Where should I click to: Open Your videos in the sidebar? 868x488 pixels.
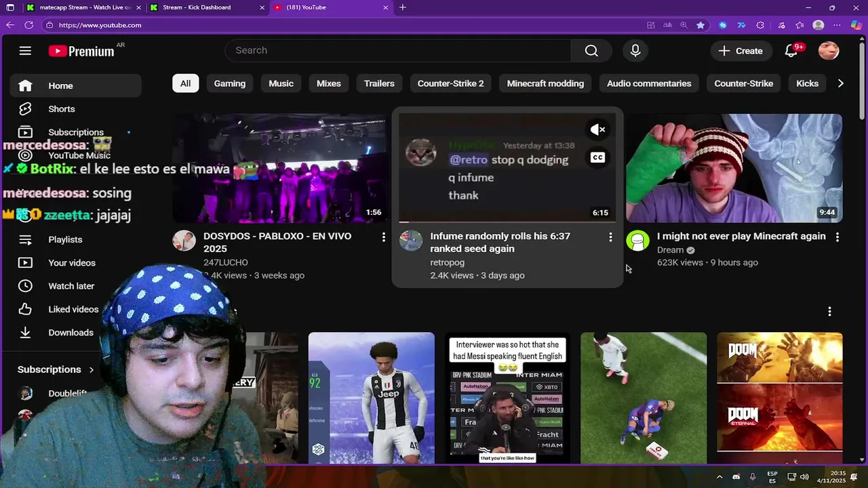(75, 263)
